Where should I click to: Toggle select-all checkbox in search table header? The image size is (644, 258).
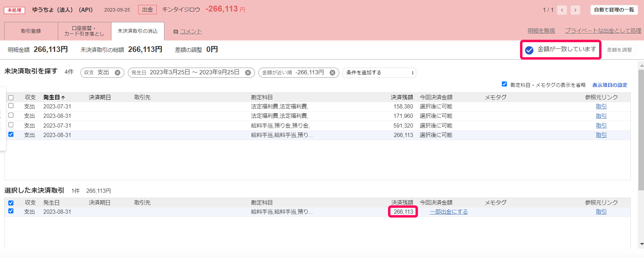point(11,98)
